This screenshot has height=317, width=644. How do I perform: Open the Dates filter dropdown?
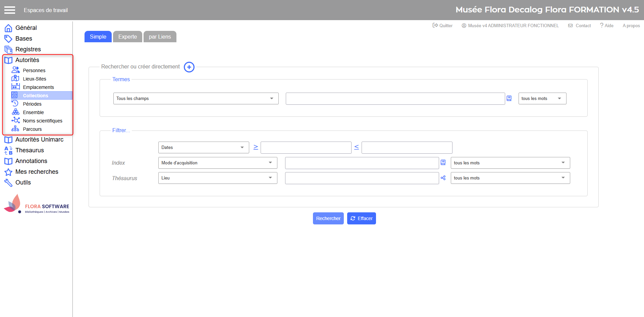[x=203, y=148]
